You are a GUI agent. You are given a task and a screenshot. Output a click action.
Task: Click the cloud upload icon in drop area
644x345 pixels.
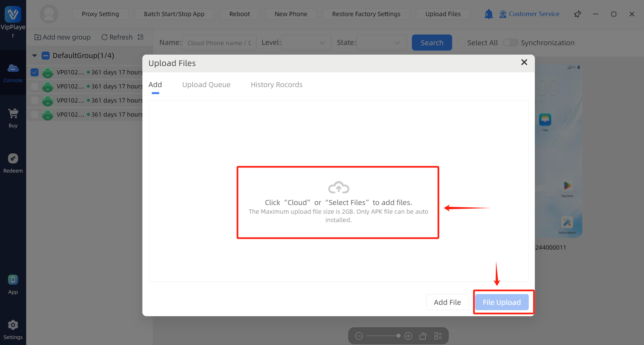[x=338, y=188]
